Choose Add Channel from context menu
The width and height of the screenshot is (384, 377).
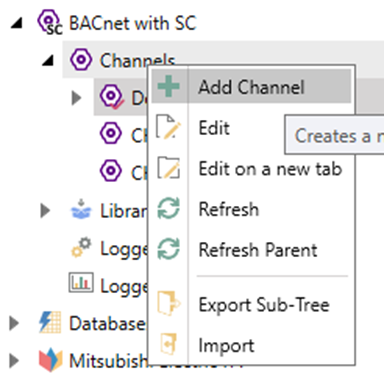[x=251, y=86]
